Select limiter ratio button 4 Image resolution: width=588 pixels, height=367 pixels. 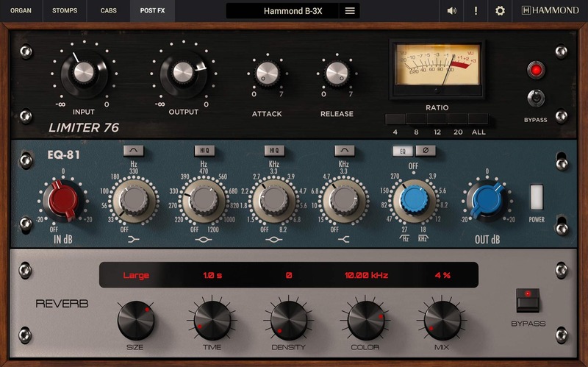(395, 119)
